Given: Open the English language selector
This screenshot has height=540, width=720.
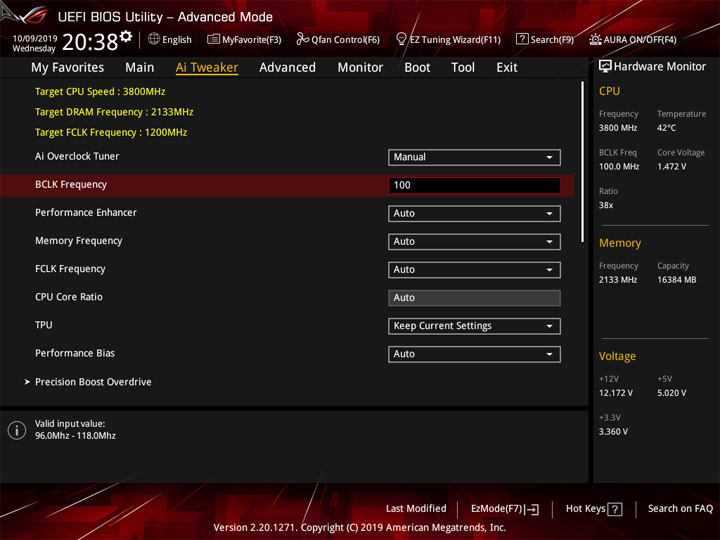Looking at the screenshot, I should coord(169,39).
